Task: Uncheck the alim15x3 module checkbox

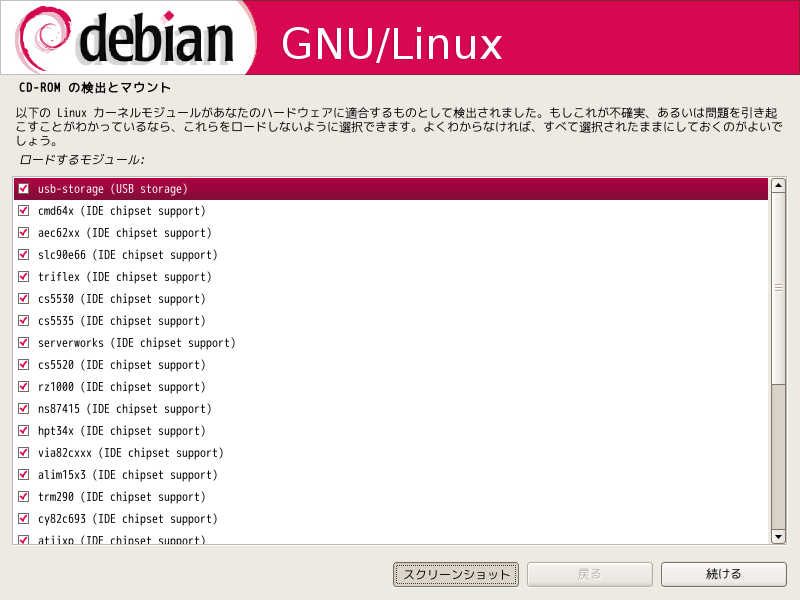Action: (x=23, y=474)
